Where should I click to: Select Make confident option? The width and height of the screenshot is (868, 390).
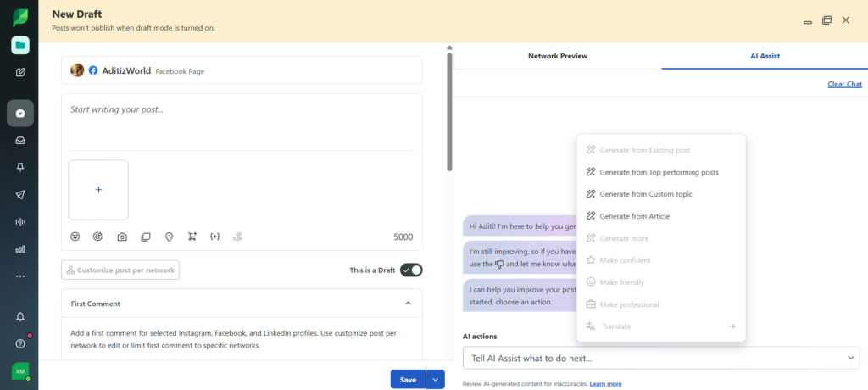pos(661,259)
